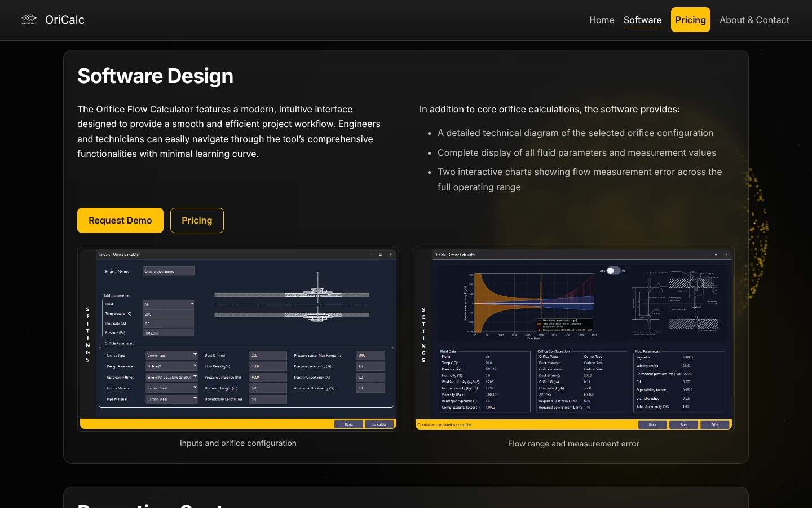Open the inputs and orifice configuration screenshot
The image size is (812, 508).
(238, 339)
